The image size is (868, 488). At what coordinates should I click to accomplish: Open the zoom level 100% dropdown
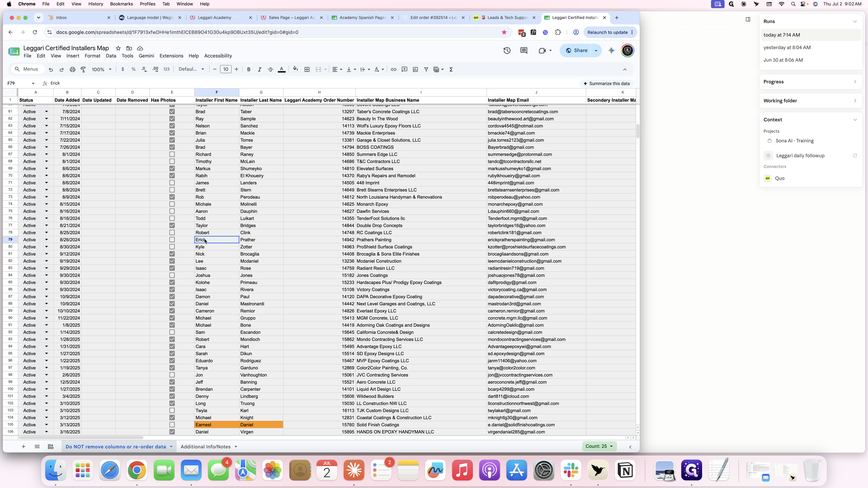pos(101,69)
